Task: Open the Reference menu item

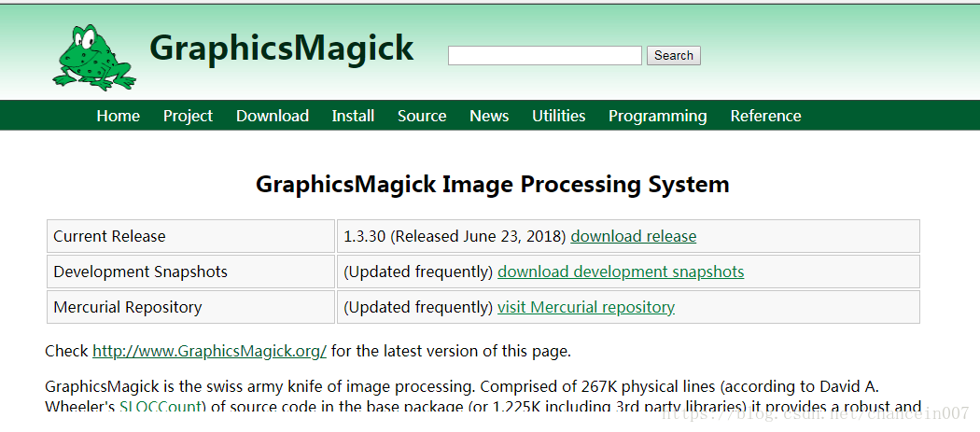Action: pyautogui.click(x=765, y=117)
